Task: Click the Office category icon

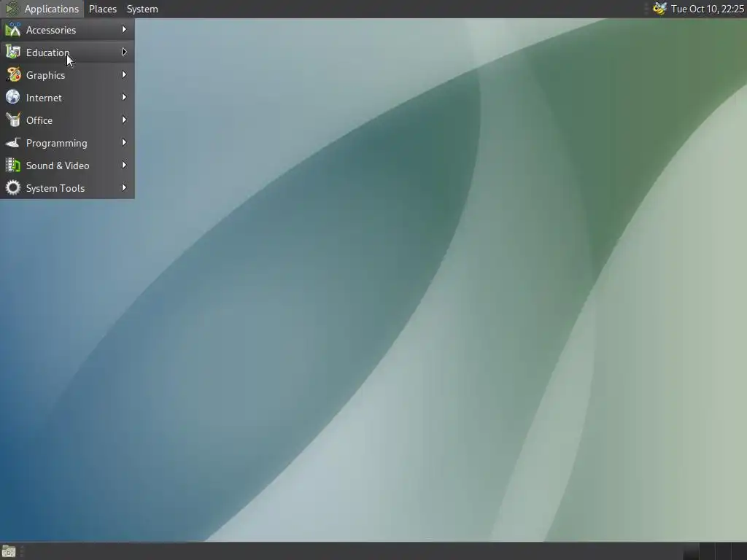Action: pyautogui.click(x=13, y=120)
